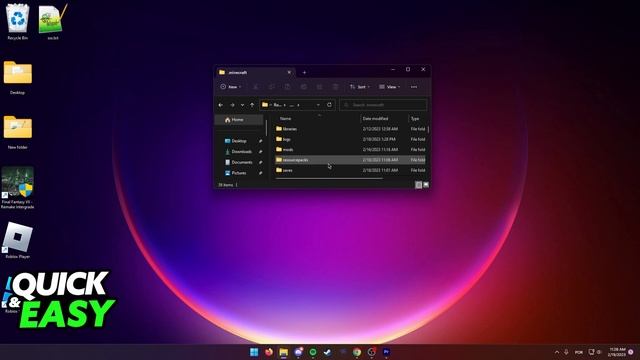Open Documents in the navigation pane

(x=242, y=162)
